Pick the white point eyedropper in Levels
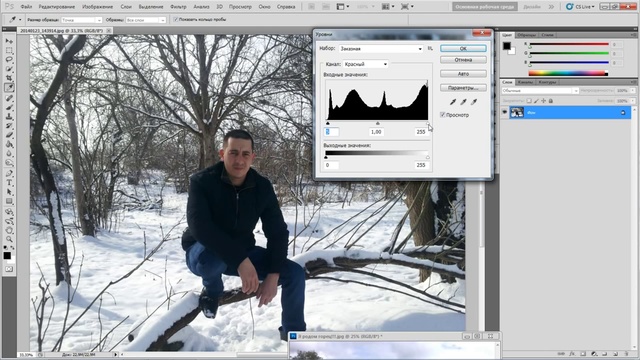Screen dimensions: 640x360 coord(474,102)
